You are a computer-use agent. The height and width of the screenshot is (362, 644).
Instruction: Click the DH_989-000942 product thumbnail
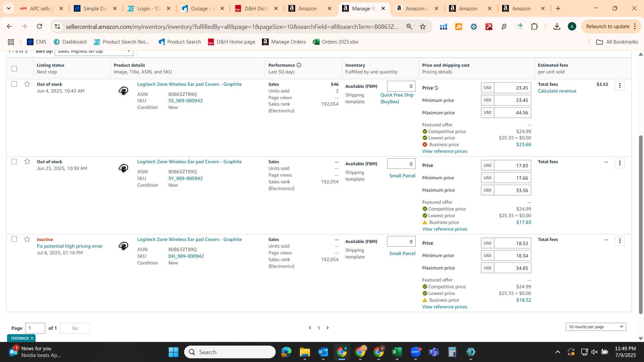(123, 246)
